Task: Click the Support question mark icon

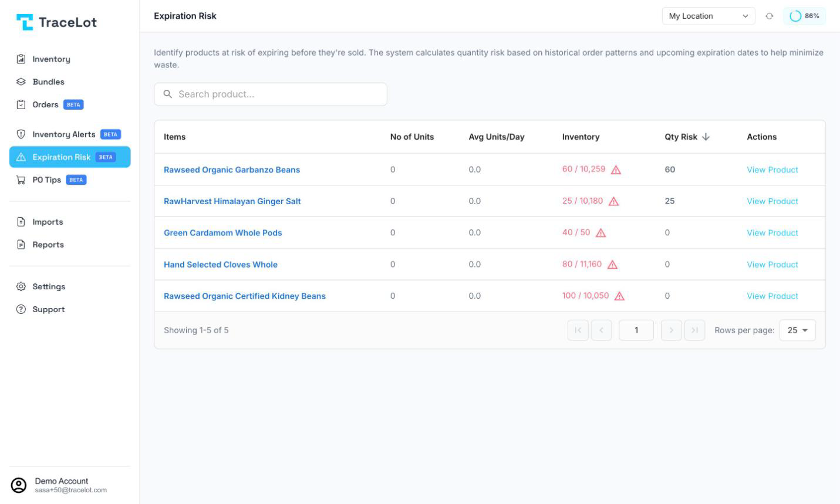Action: [21, 309]
